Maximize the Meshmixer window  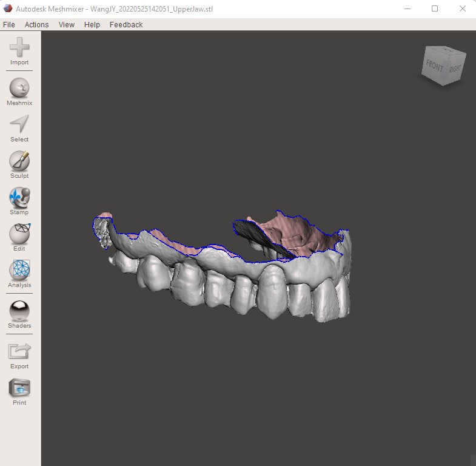tap(435, 9)
